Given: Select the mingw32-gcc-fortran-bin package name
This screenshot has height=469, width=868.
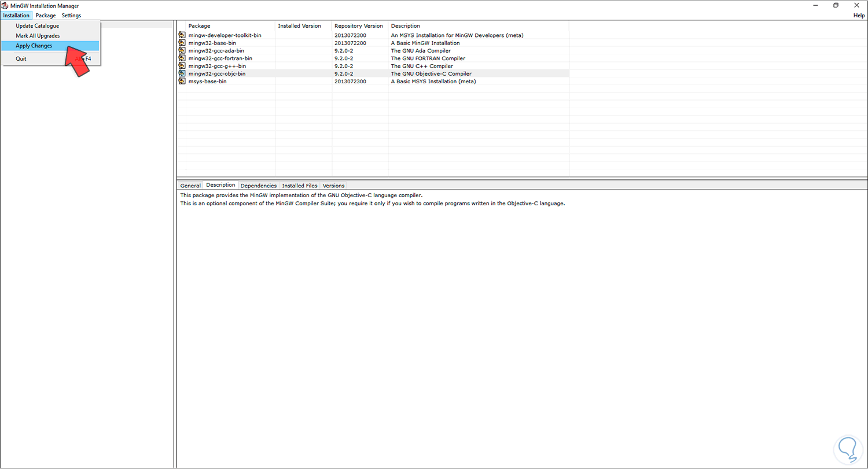Looking at the screenshot, I should [220, 58].
